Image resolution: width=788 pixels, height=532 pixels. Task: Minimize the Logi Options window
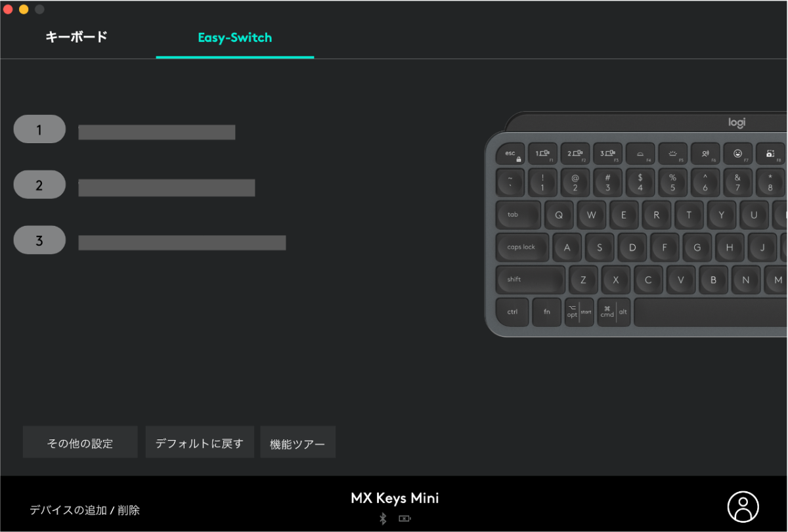(x=24, y=9)
